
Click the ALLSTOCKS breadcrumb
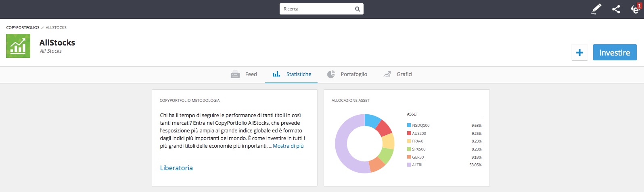[x=56, y=28]
